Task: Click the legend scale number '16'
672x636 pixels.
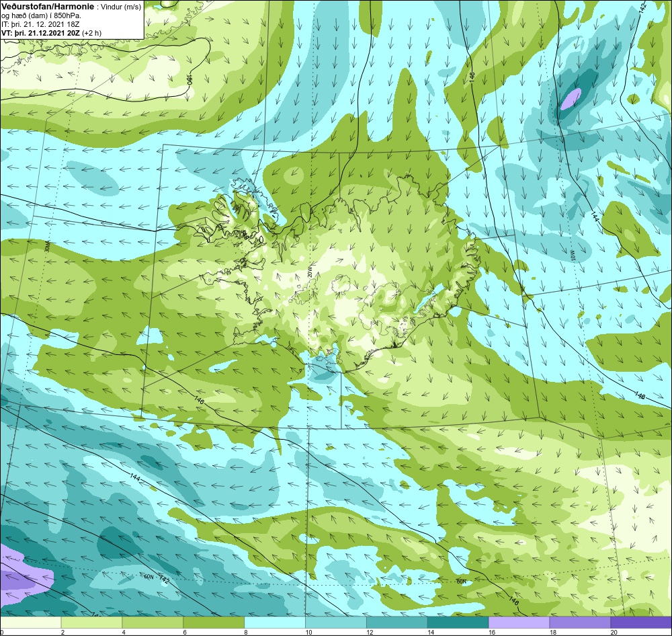Action: point(492,632)
